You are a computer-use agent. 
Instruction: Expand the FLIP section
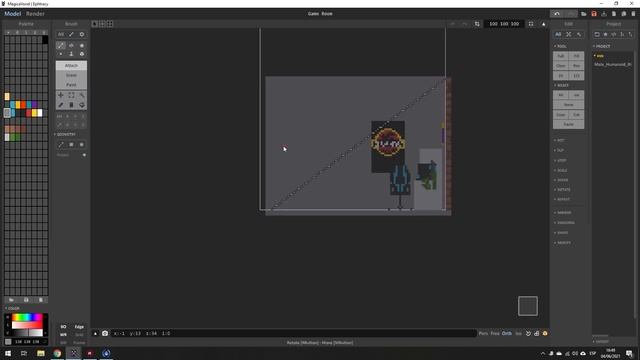pyautogui.click(x=560, y=150)
